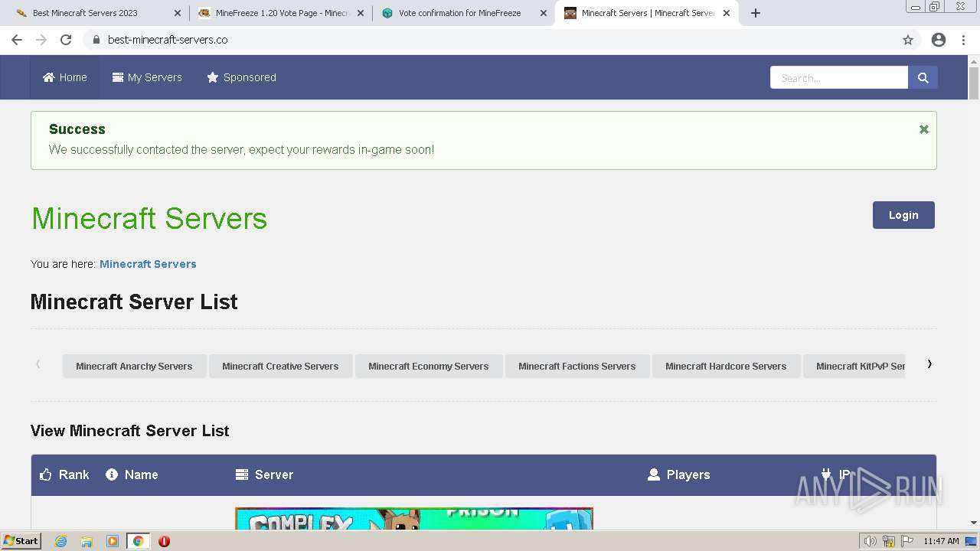
Task: Select the Chrome taskbar icon
Action: click(139, 541)
